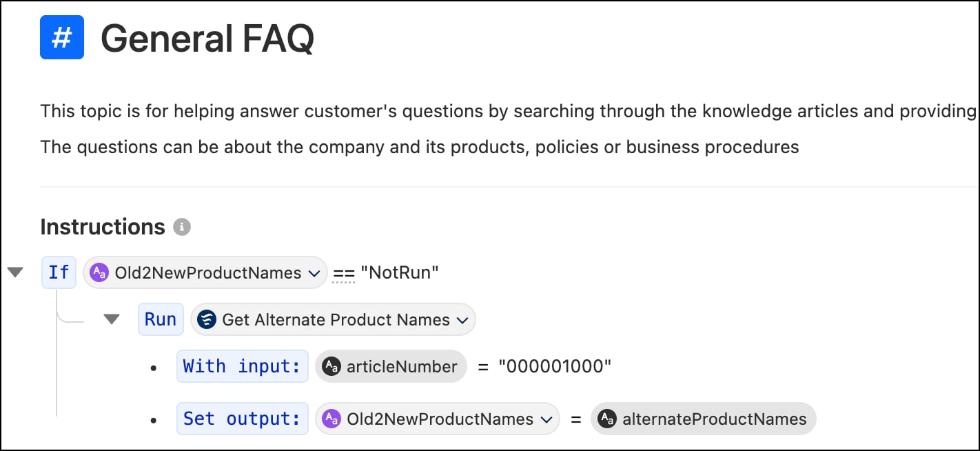
Task: Click the purple variable icon in the If condition
Action: 100,273
